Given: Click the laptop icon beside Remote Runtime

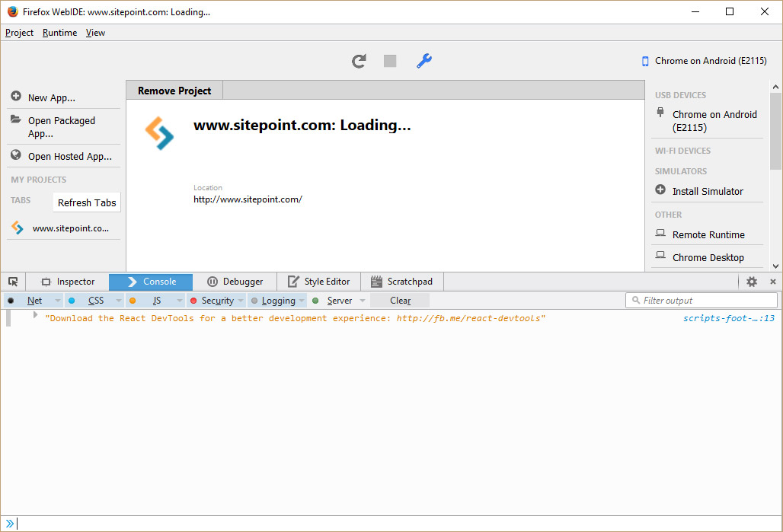Looking at the screenshot, I should (660, 233).
